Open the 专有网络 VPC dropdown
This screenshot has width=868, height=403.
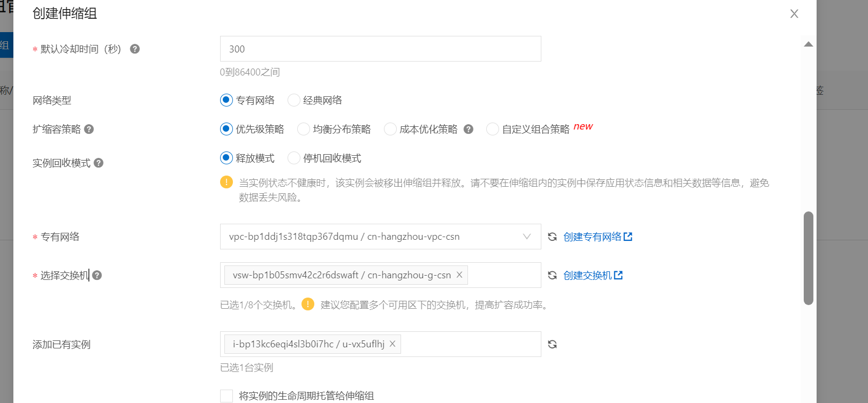tap(381, 237)
